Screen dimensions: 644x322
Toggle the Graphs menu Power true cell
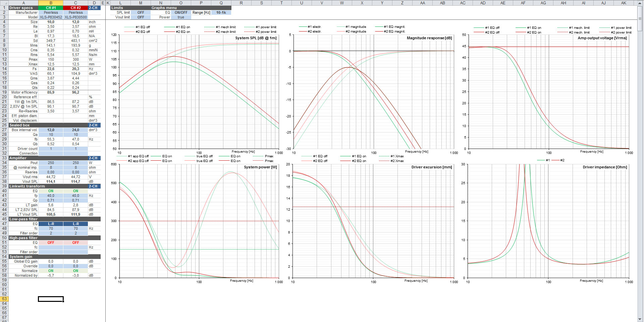[181, 17]
